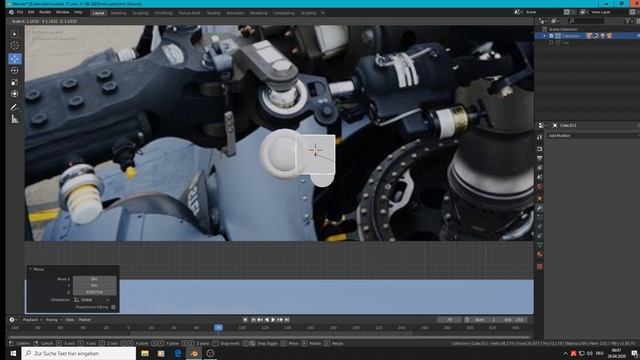Collapse the Move operator panel
The height and width of the screenshot is (360, 640).
30,269
